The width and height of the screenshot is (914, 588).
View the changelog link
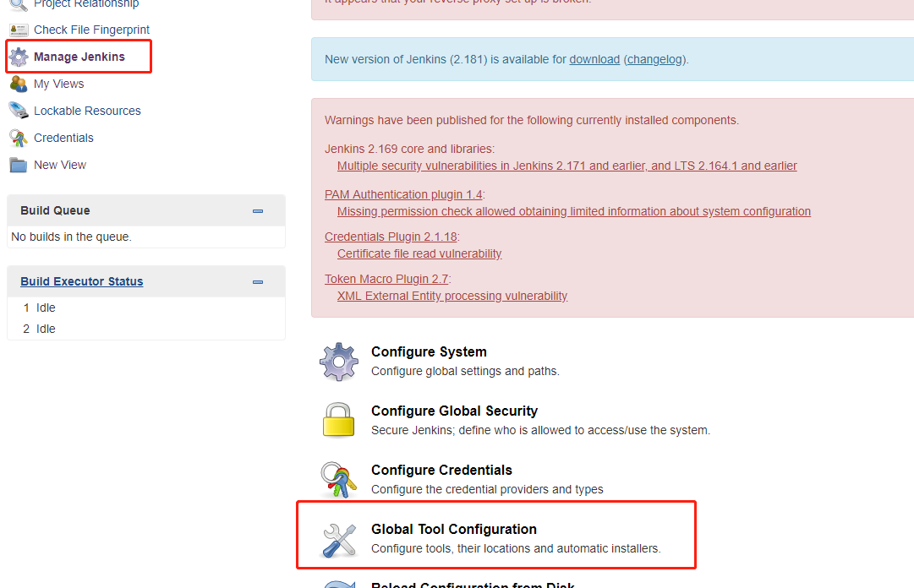[654, 59]
